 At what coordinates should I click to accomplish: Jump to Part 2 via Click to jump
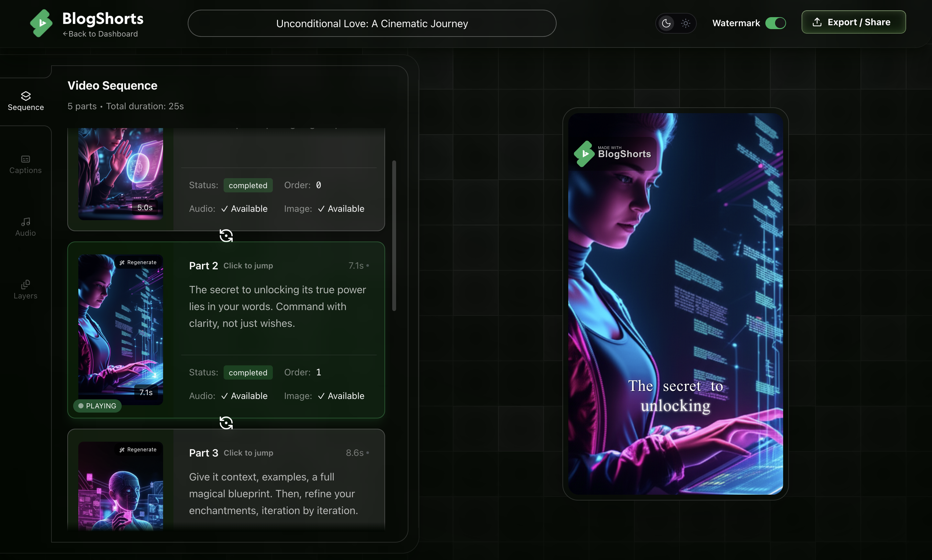(248, 266)
